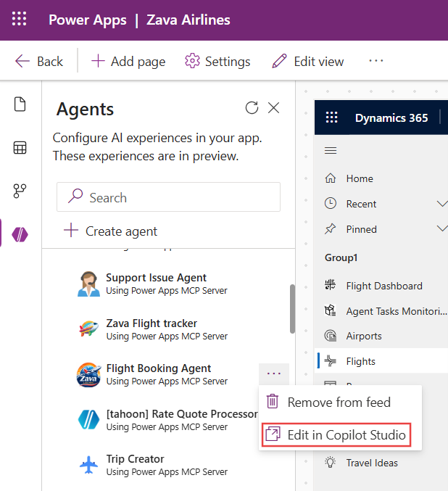Choose Remove from feed menu option
The height and width of the screenshot is (491, 448).
tap(340, 402)
